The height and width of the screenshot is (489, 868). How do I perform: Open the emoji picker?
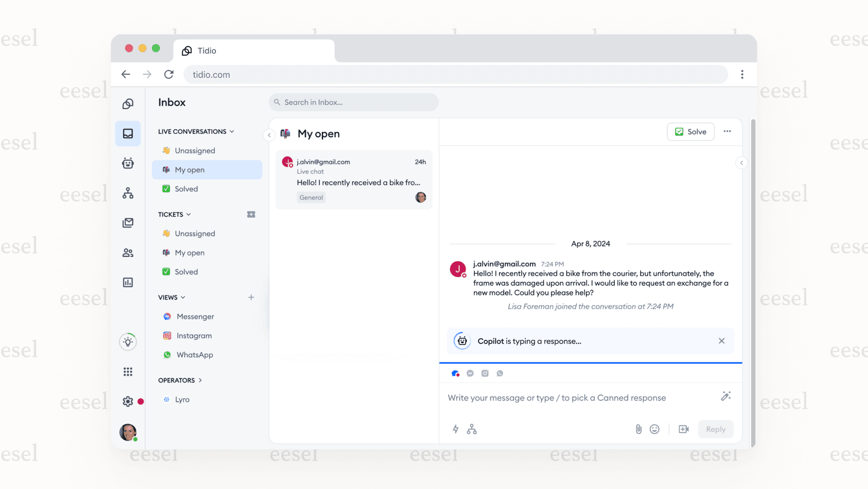coord(655,429)
